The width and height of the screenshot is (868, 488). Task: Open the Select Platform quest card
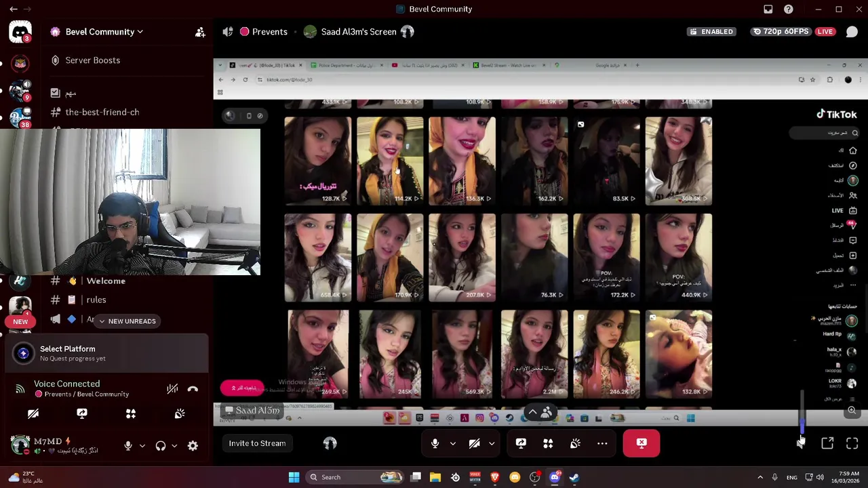106,353
